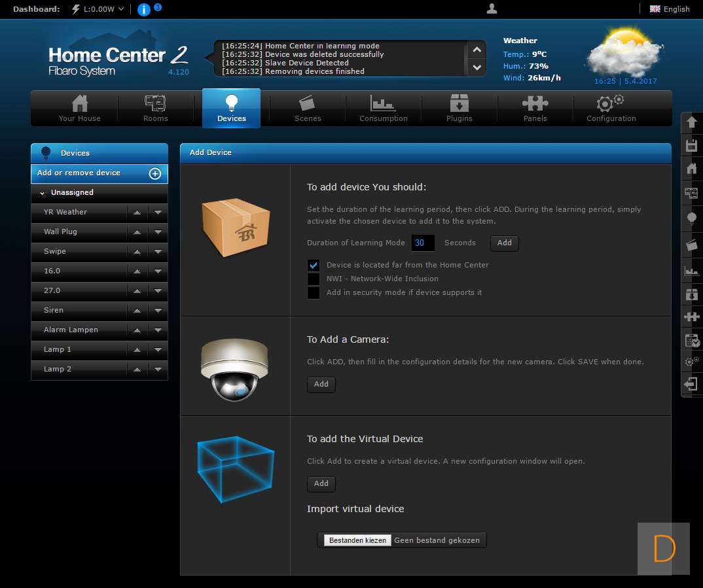Move Wall Plug up in list
This screenshot has width=703, height=588.
coord(137,232)
